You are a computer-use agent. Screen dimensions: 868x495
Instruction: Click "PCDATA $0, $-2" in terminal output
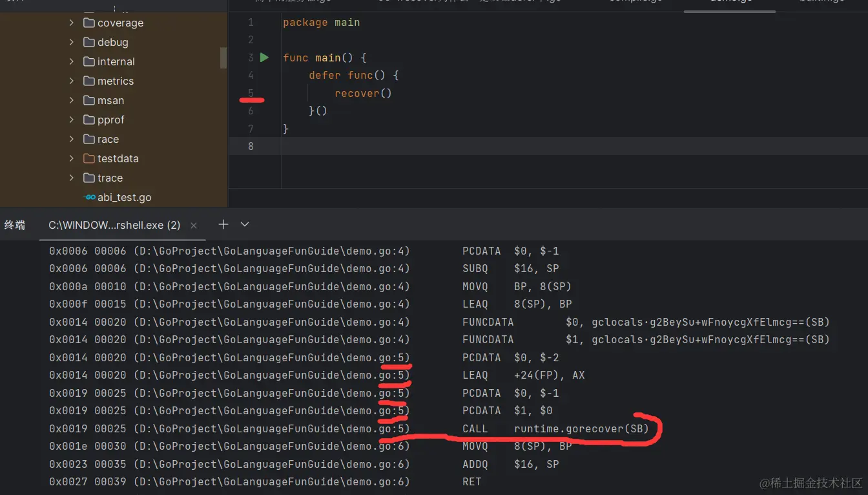511,358
